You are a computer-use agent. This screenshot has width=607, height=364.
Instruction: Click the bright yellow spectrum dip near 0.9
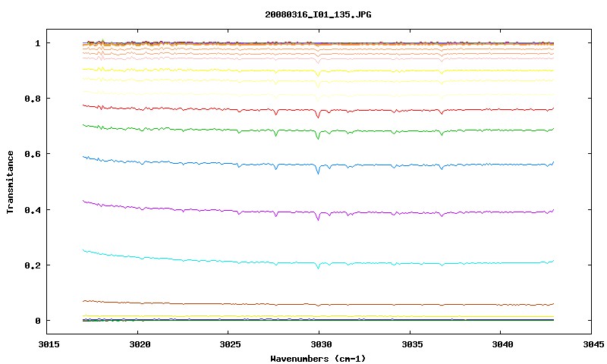click(318, 74)
